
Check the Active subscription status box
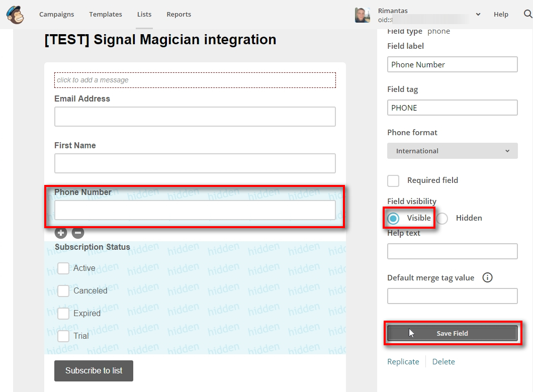point(63,268)
